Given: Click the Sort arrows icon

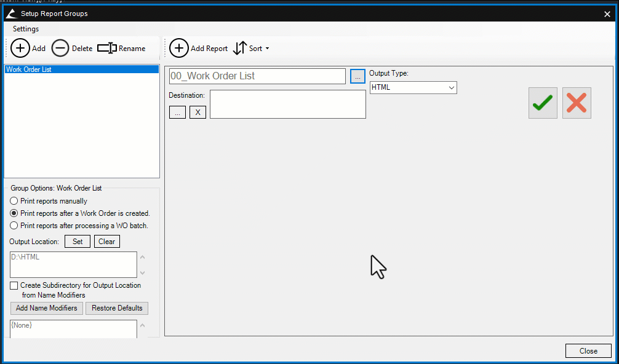Looking at the screenshot, I should (x=240, y=49).
